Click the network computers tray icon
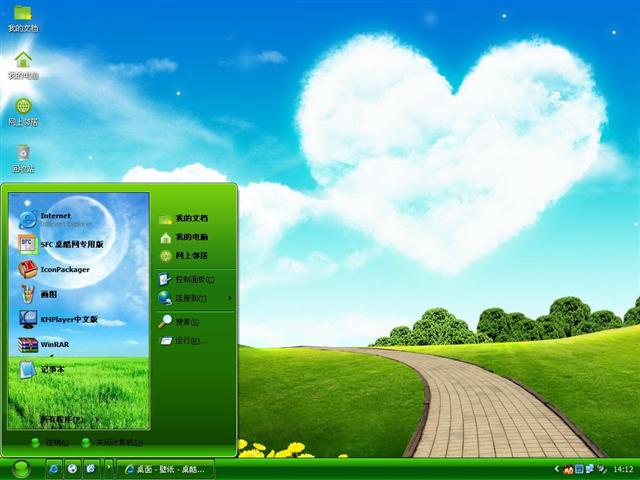Screen dimensions: 640x480 point(590,469)
